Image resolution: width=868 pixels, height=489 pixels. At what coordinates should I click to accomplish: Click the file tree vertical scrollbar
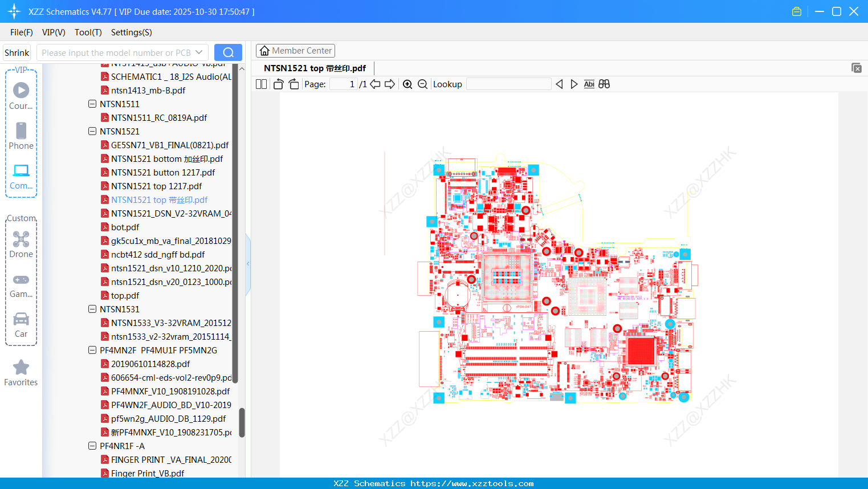242,422
